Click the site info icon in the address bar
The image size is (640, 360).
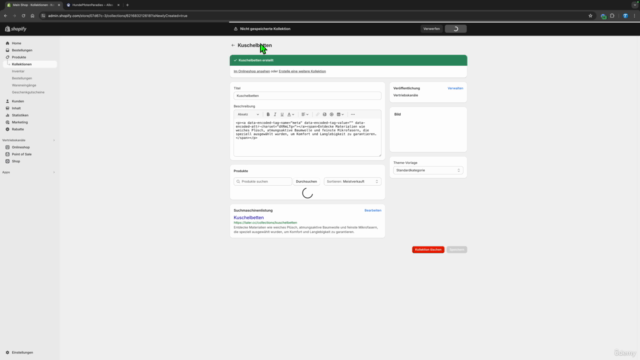43,16
